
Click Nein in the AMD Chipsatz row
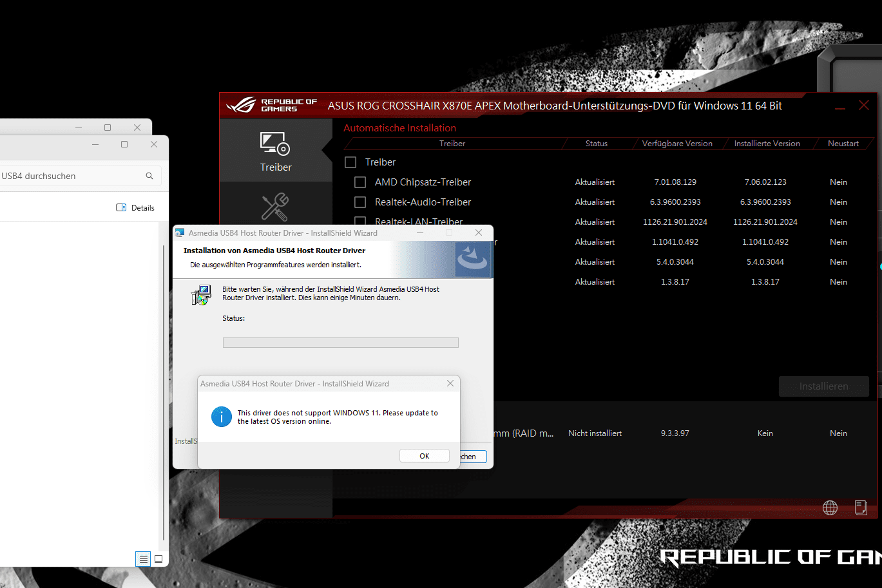(838, 182)
